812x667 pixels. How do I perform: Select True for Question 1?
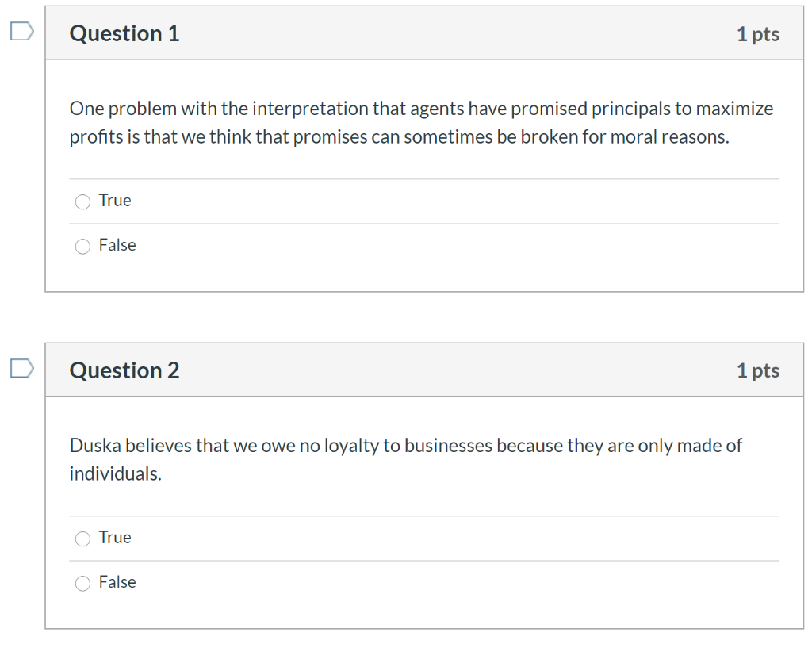pos(82,201)
